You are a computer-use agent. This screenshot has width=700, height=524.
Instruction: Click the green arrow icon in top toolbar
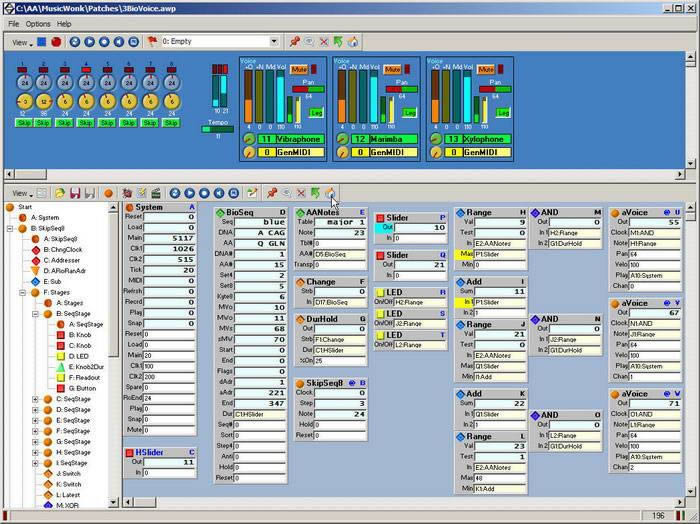pos(338,42)
